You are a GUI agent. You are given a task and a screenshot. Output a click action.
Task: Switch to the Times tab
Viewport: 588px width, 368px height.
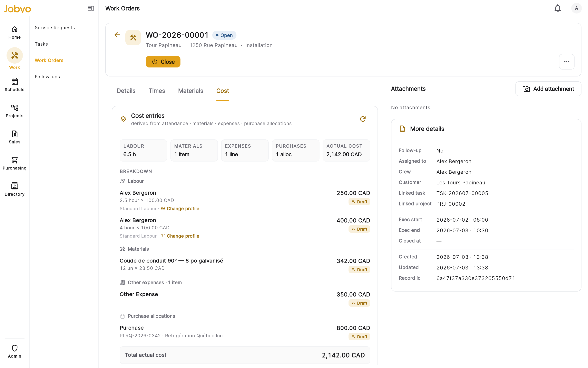point(157,91)
